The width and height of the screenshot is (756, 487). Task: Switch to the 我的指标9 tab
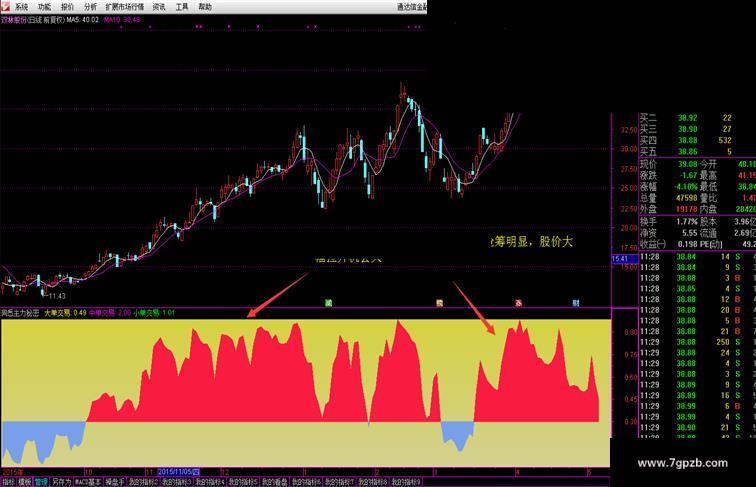(x=406, y=482)
